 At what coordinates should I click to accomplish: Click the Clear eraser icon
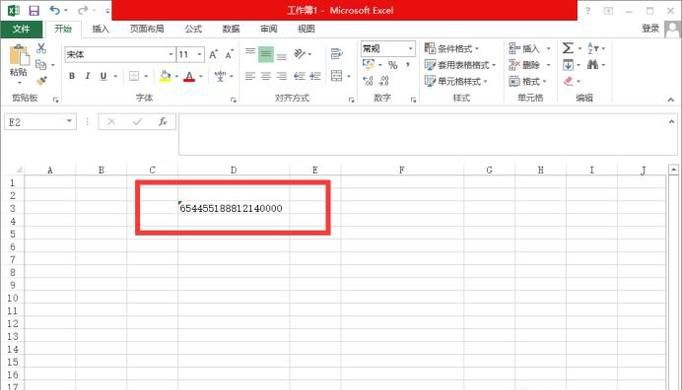568,81
